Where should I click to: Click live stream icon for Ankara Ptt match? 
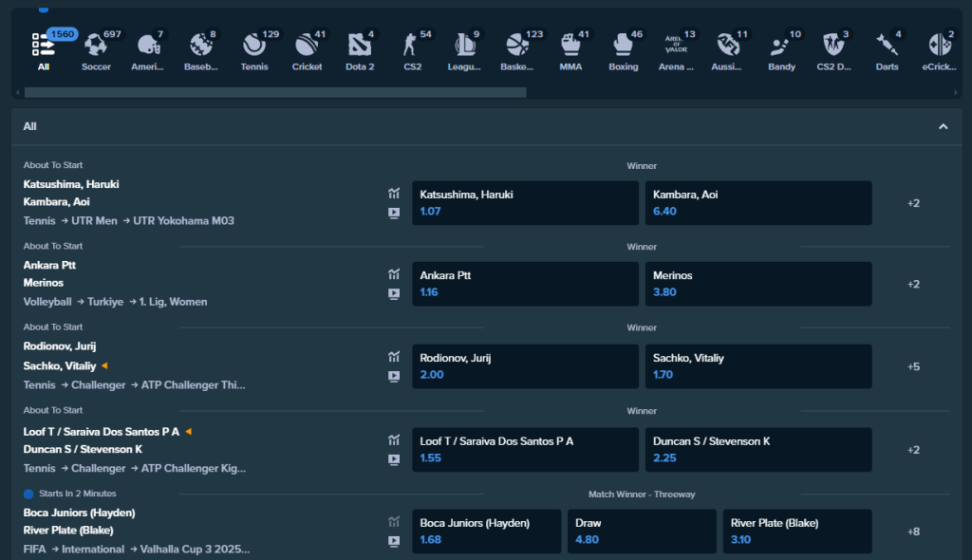394,294
